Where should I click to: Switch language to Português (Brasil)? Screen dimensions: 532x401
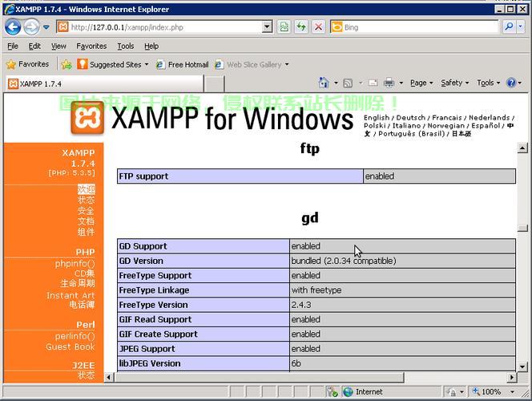412,134
